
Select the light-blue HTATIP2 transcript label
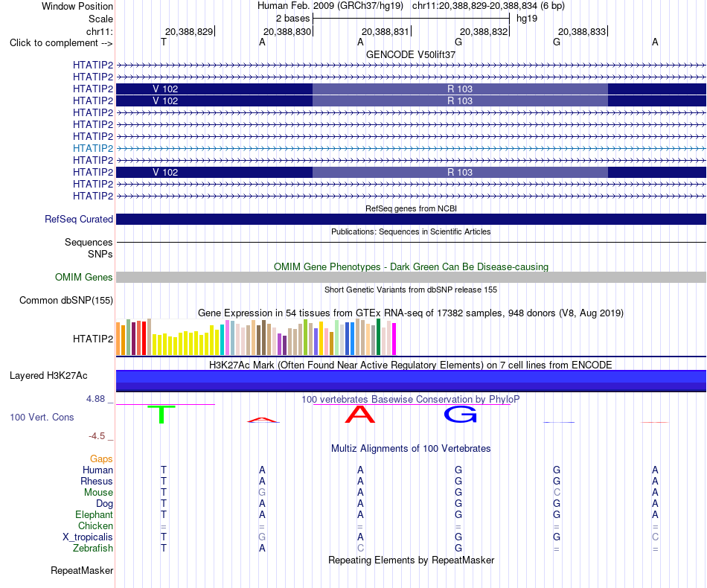[x=93, y=148]
